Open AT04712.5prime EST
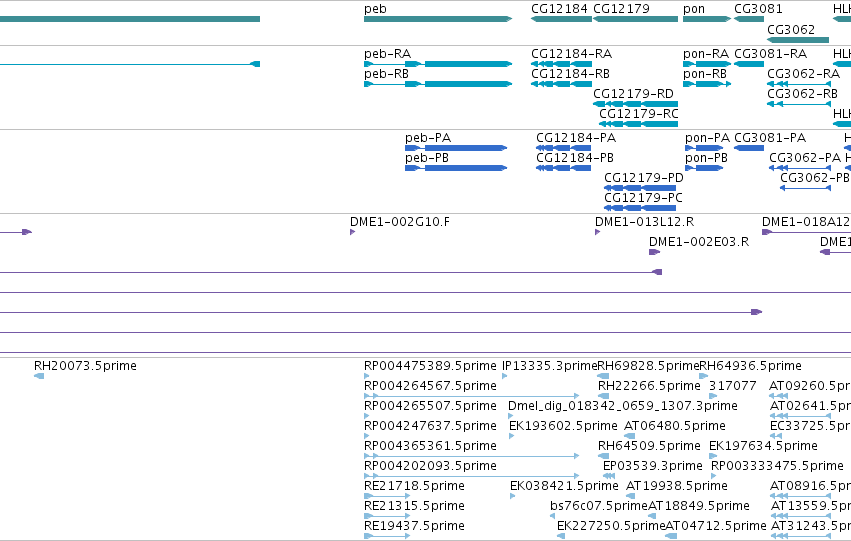Image resolution: width=851 pixels, height=541 pixels. [x=671, y=537]
